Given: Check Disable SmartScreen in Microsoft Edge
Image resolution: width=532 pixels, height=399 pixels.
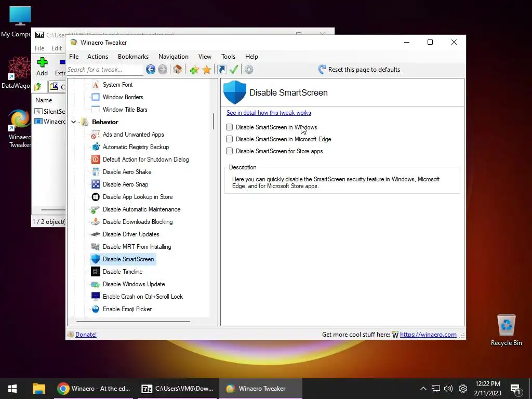Looking at the screenshot, I should (229, 139).
